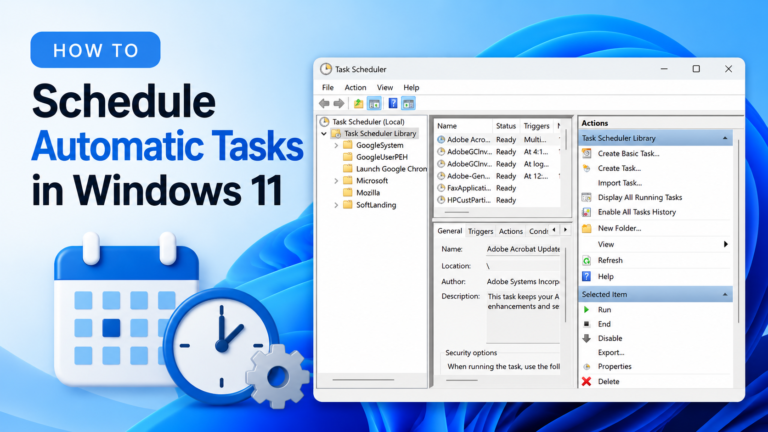Screen dimensions: 768x432
Task: Click the GoogleSystem folder icon
Action: pyautogui.click(x=348, y=145)
